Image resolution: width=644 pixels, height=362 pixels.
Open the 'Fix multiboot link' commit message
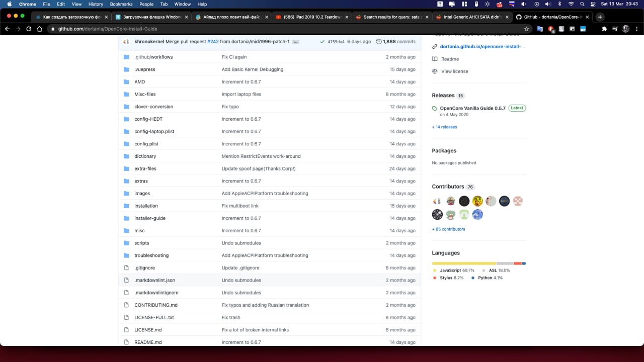click(240, 206)
